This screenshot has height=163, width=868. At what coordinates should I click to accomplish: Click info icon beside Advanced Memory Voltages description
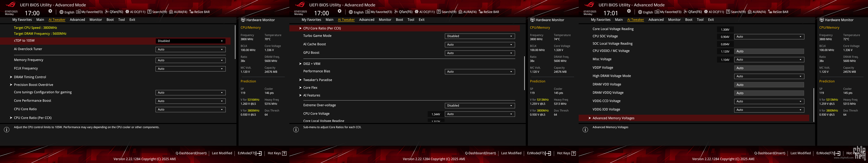(585, 130)
